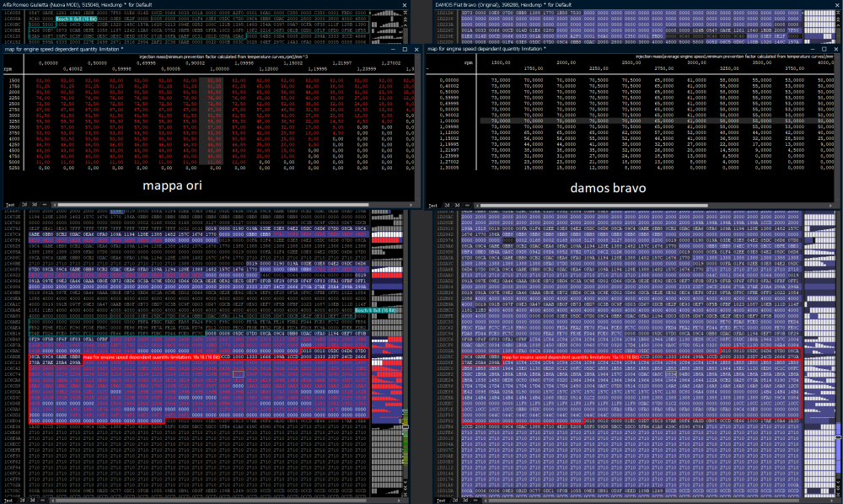Select Alfa Romeo Giulietta hexdump title bar
Viewport: 843px width, 504px height.
tap(204, 5)
